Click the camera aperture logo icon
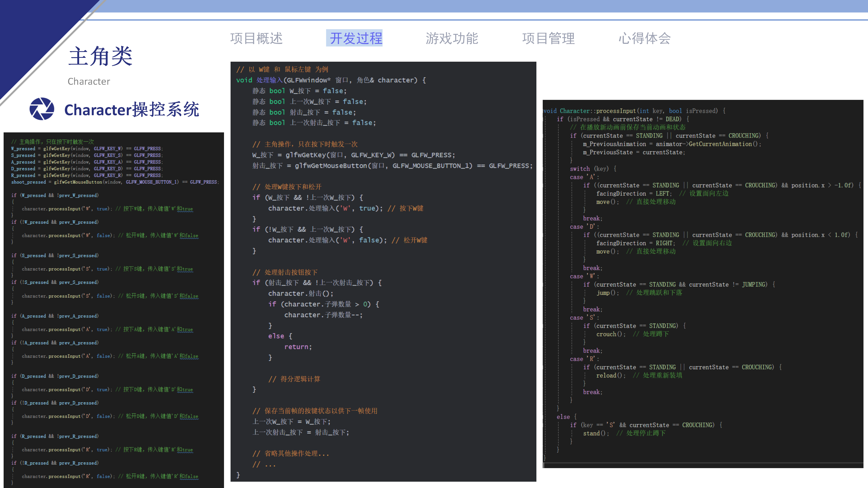 pyautogui.click(x=42, y=109)
